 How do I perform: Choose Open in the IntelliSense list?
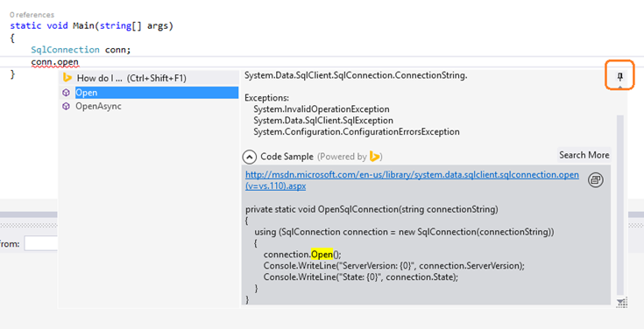tap(157, 93)
